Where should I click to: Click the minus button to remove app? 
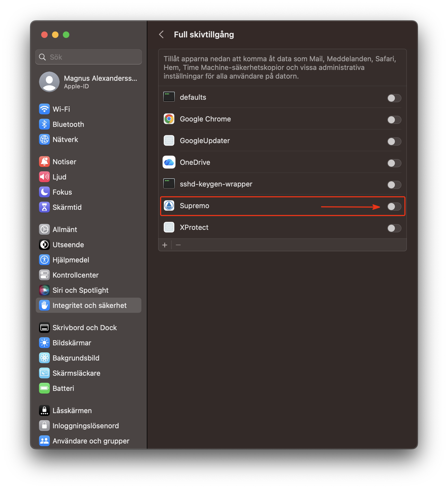[178, 245]
